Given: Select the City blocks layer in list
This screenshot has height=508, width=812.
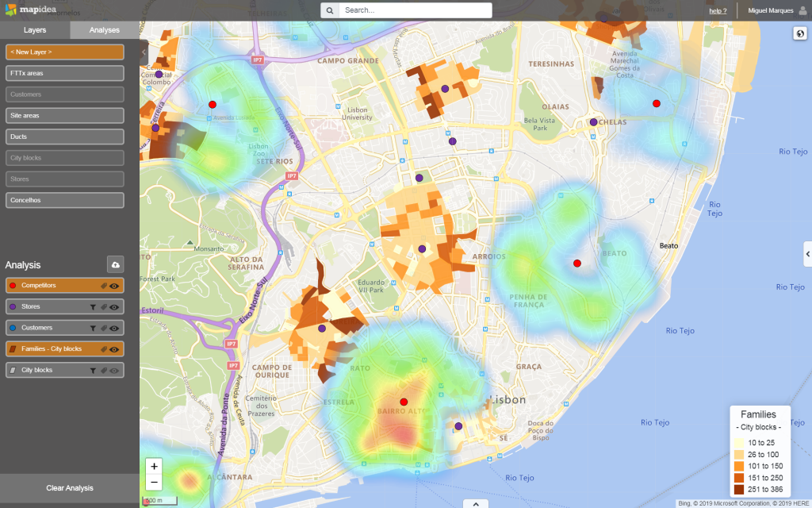Looking at the screenshot, I should [65, 158].
